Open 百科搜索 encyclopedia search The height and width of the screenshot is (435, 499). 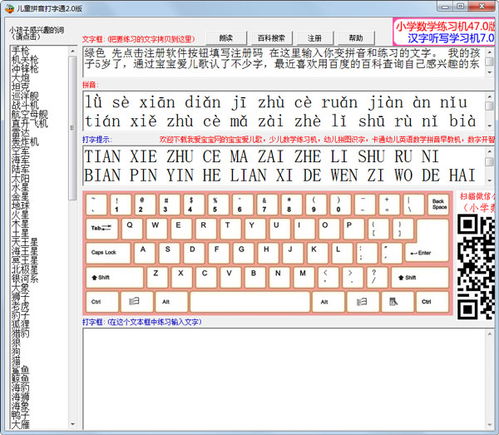coord(271,38)
